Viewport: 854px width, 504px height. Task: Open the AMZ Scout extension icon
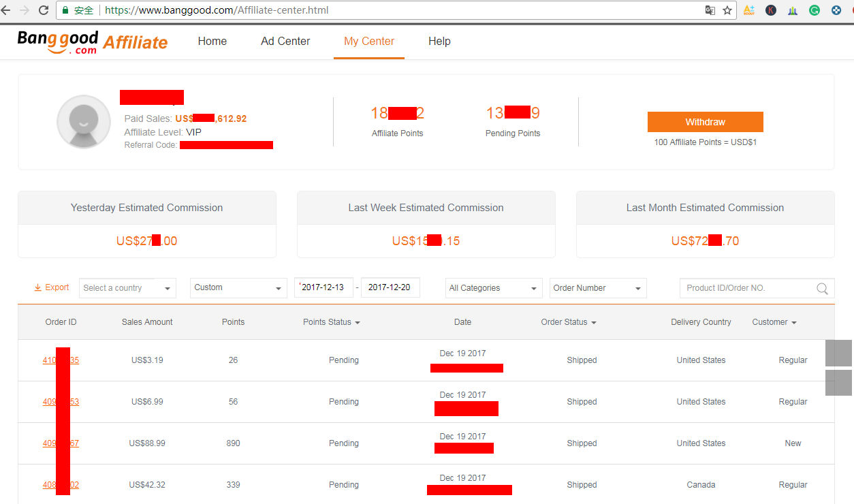pyautogui.click(x=749, y=10)
